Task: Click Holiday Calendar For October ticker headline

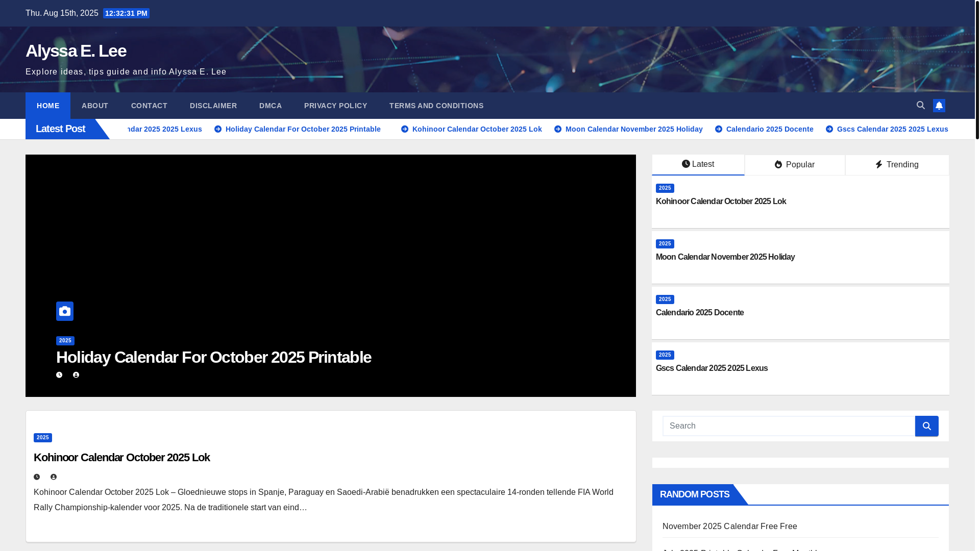Action: click(303, 129)
